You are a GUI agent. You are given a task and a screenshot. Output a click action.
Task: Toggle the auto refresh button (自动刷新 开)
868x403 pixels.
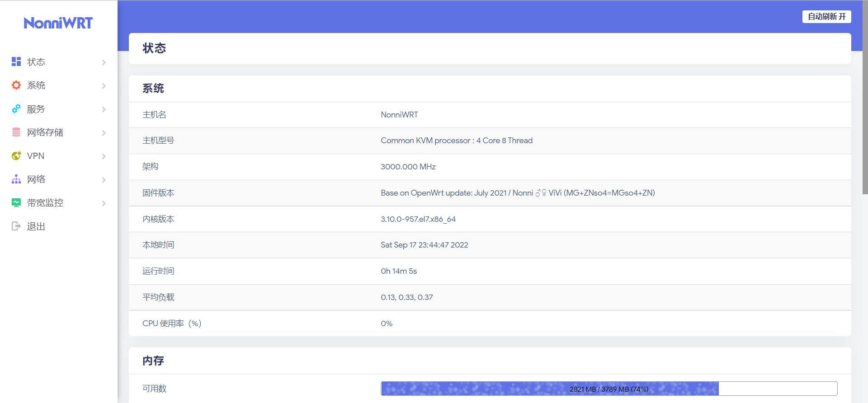click(x=826, y=17)
